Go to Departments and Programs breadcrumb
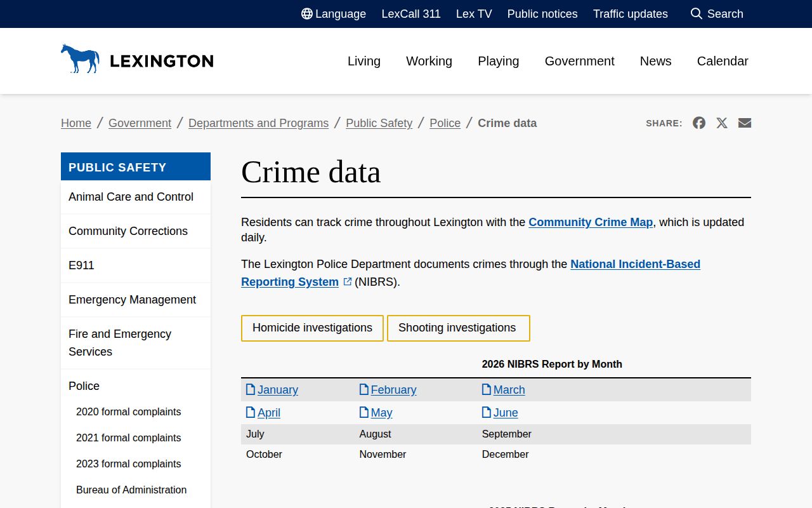The image size is (812, 508). [x=258, y=123]
